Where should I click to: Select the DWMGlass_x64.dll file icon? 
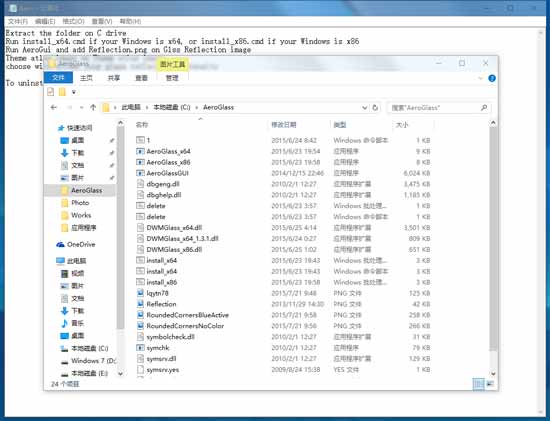pyautogui.click(x=140, y=227)
